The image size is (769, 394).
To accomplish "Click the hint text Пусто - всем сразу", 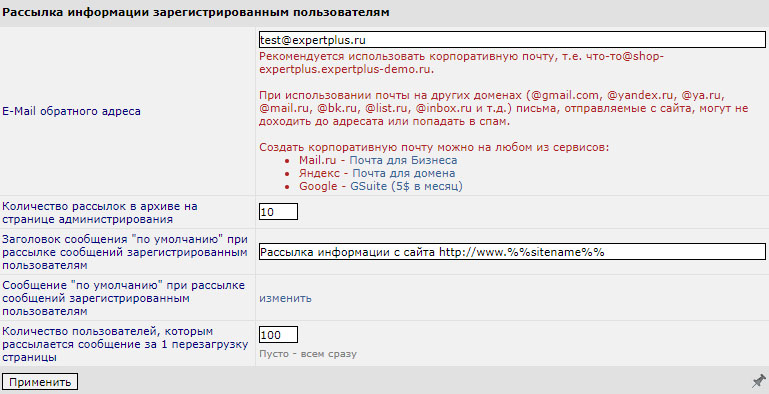I will click(308, 354).
